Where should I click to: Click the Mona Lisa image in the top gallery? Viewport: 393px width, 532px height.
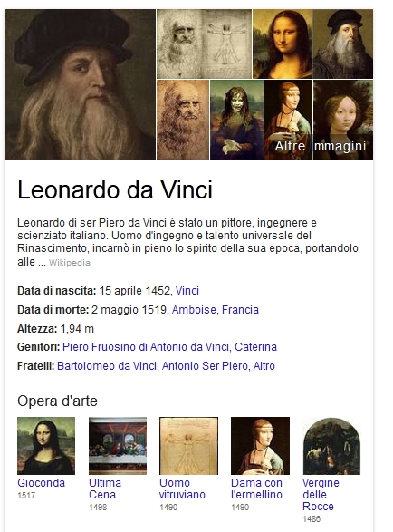(x=282, y=44)
